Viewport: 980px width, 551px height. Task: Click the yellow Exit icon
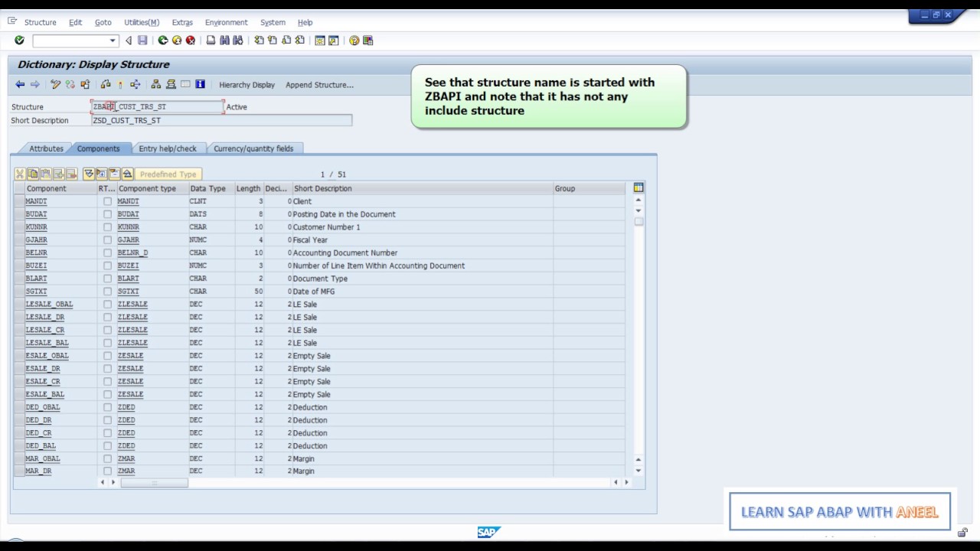click(177, 41)
